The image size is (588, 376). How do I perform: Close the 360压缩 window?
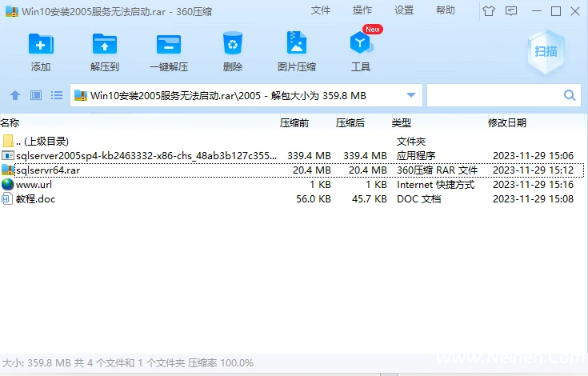tap(575, 11)
